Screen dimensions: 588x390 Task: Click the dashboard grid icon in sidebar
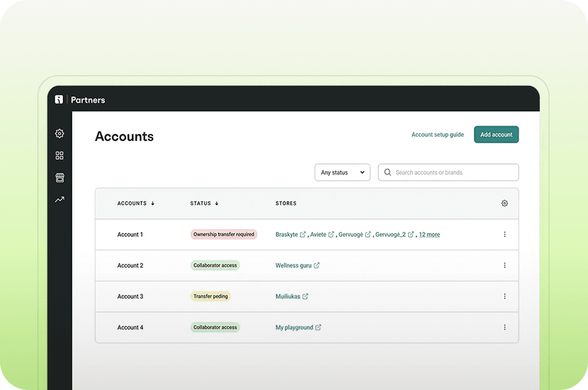60,155
